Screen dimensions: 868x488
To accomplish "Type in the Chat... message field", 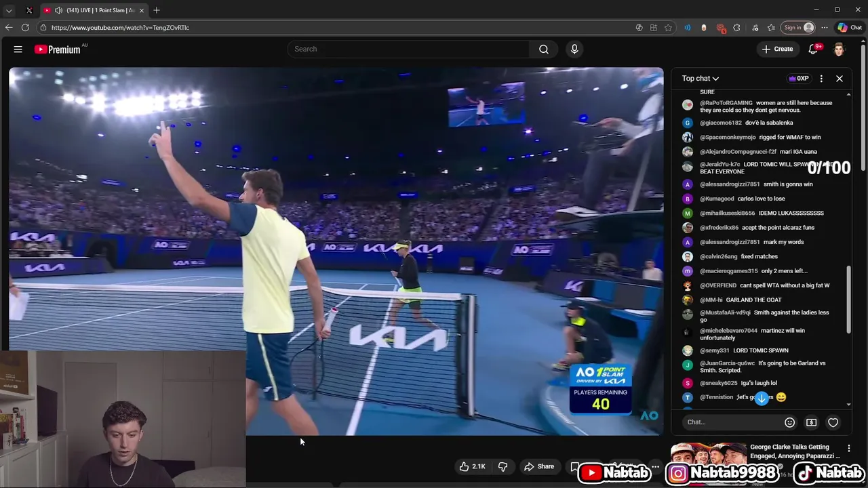I will [x=731, y=422].
